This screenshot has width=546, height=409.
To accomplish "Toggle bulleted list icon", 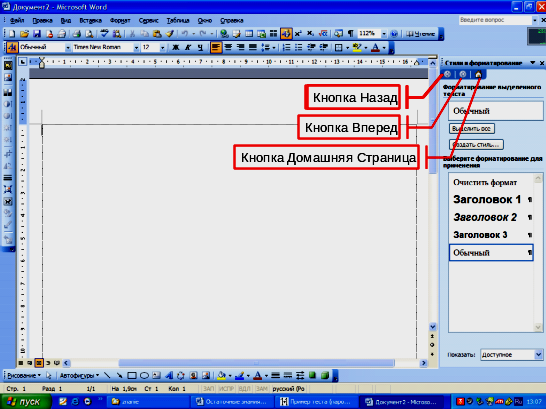I will tap(299, 47).
